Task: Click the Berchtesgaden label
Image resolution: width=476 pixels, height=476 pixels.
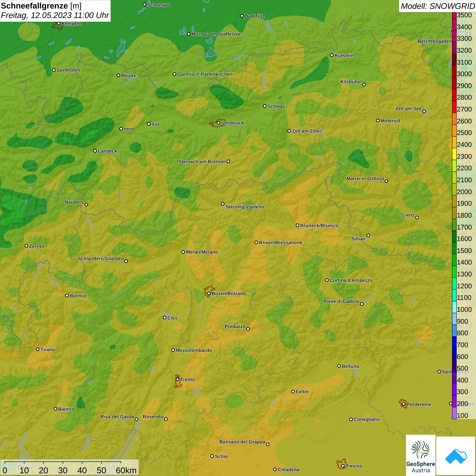Action: (x=435, y=41)
